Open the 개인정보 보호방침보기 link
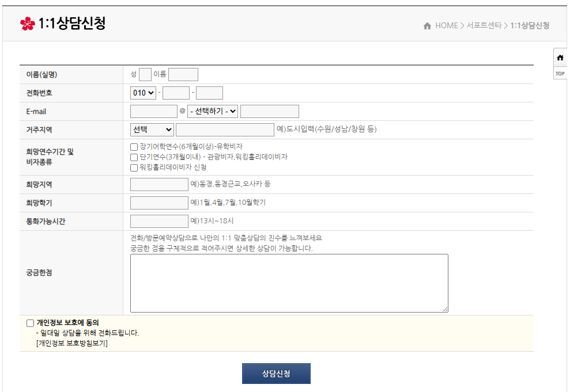This screenshot has width=570, height=392. coord(72,343)
